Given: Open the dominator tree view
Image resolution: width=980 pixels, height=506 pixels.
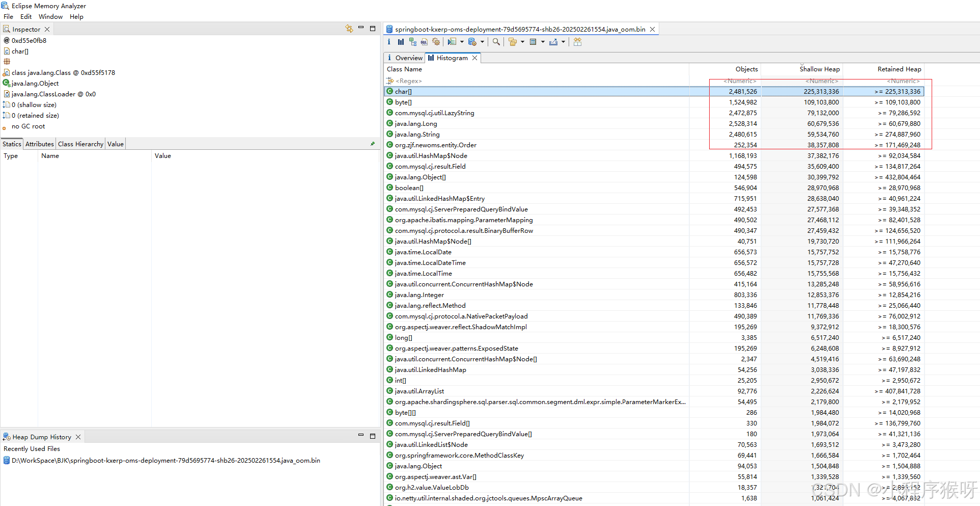Looking at the screenshot, I should point(412,42).
